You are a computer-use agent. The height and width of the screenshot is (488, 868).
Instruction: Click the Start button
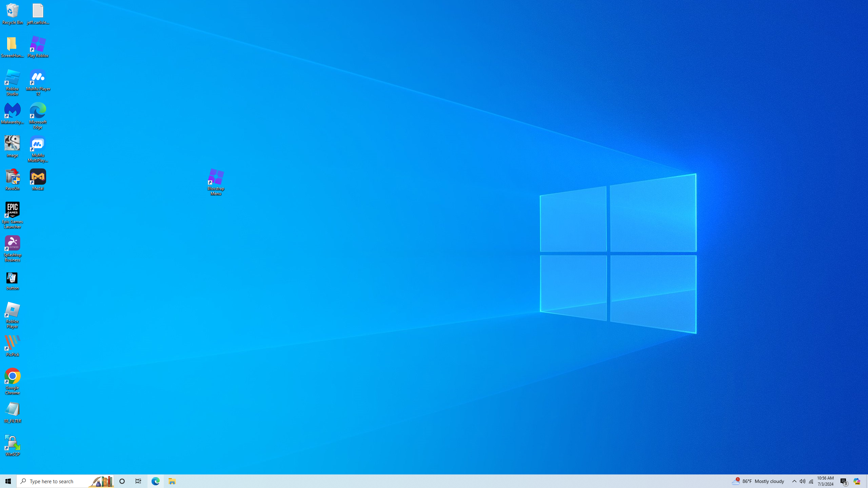tap(8, 481)
